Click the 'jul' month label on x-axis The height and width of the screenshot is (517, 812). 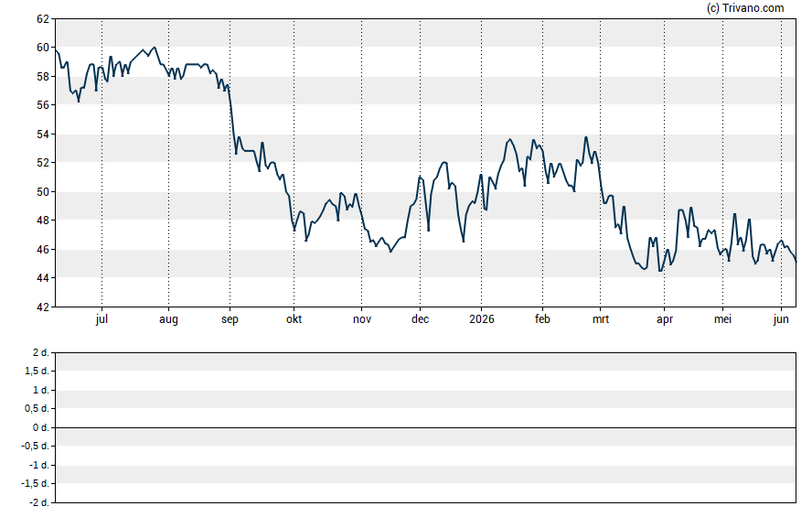(x=101, y=319)
